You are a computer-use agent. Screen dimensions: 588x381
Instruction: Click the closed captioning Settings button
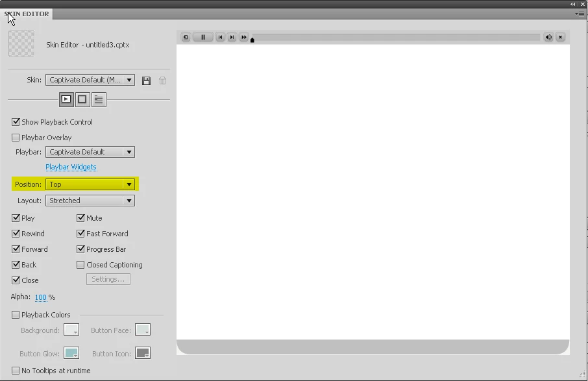click(108, 279)
